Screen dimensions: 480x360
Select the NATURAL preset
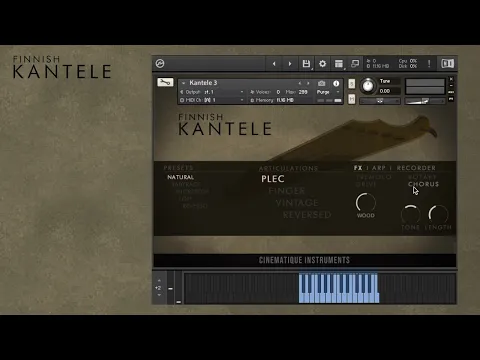coord(180,177)
